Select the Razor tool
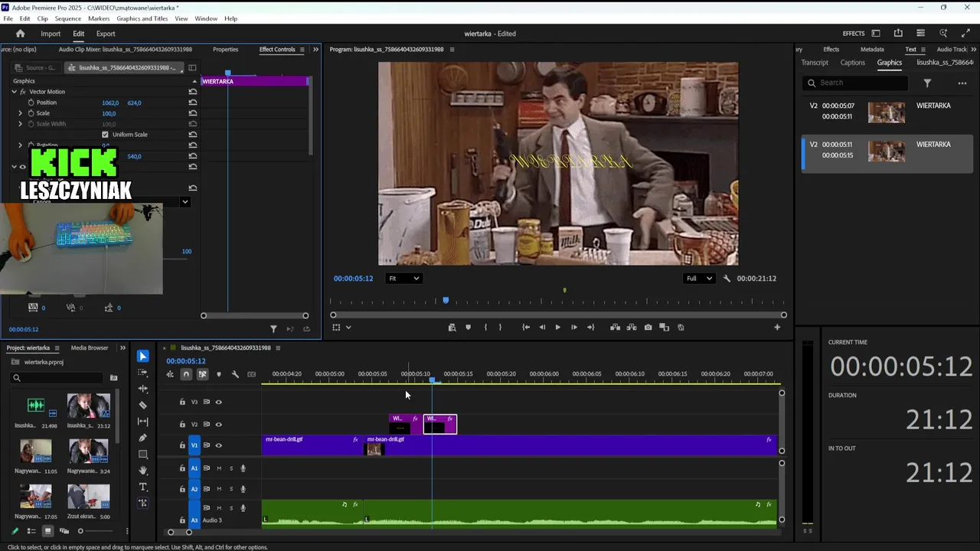The image size is (980, 551). 143,405
